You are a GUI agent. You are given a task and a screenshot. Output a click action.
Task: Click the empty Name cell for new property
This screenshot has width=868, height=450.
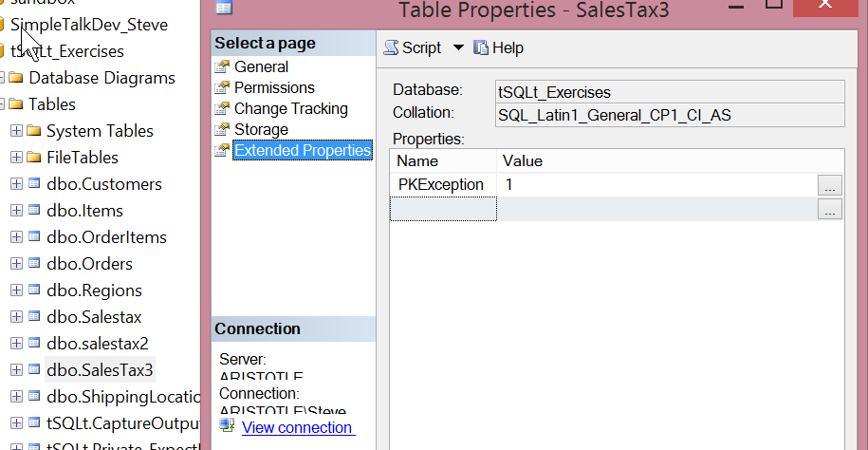click(443, 210)
